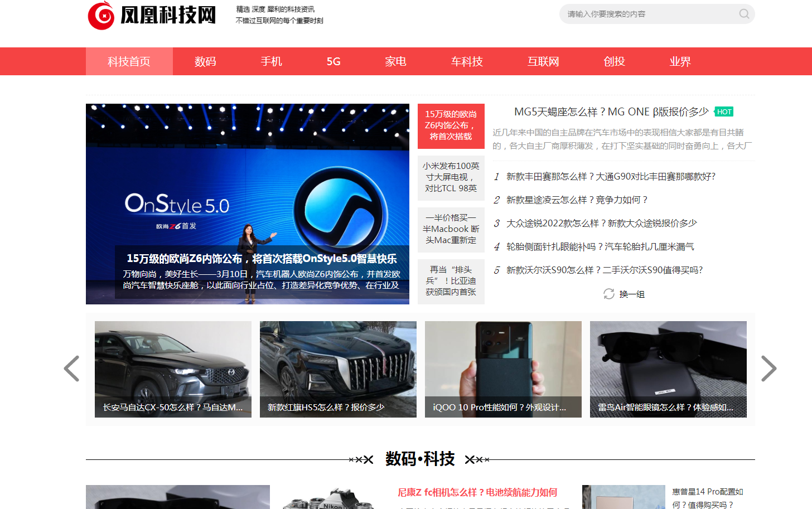Open 新款沃尔沃S90怎么样 article link
The image size is (812, 509).
(x=605, y=270)
